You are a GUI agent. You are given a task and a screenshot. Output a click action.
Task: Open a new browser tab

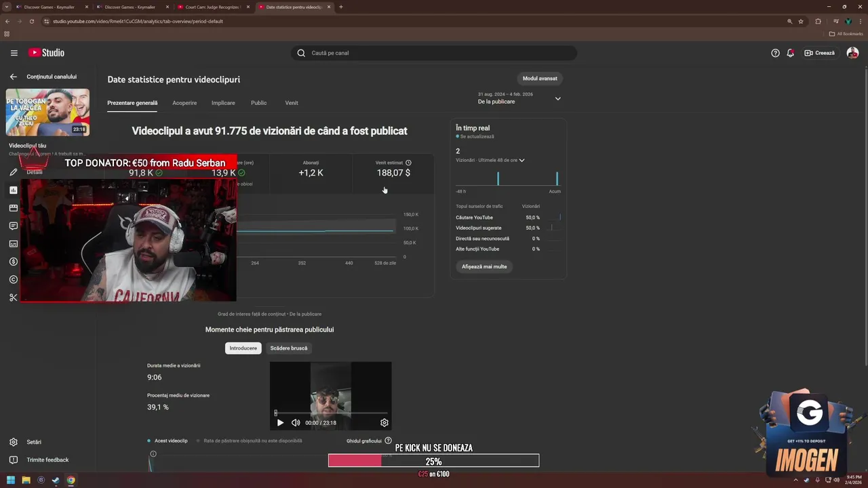340,7
